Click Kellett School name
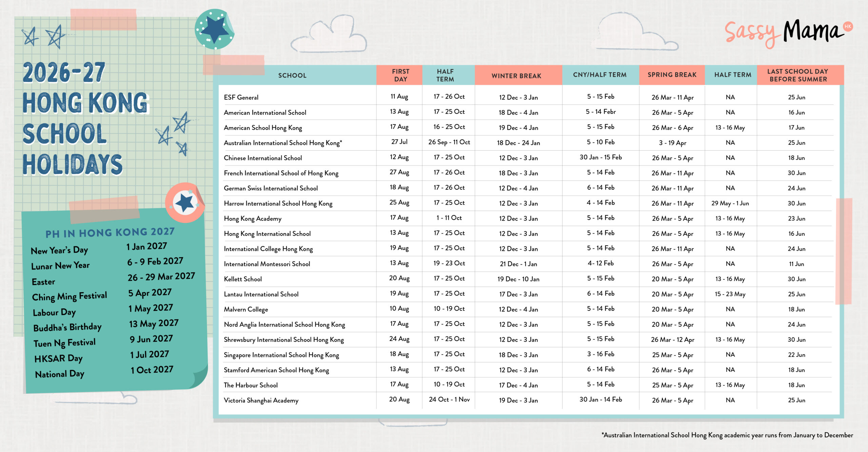 pos(243,279)
